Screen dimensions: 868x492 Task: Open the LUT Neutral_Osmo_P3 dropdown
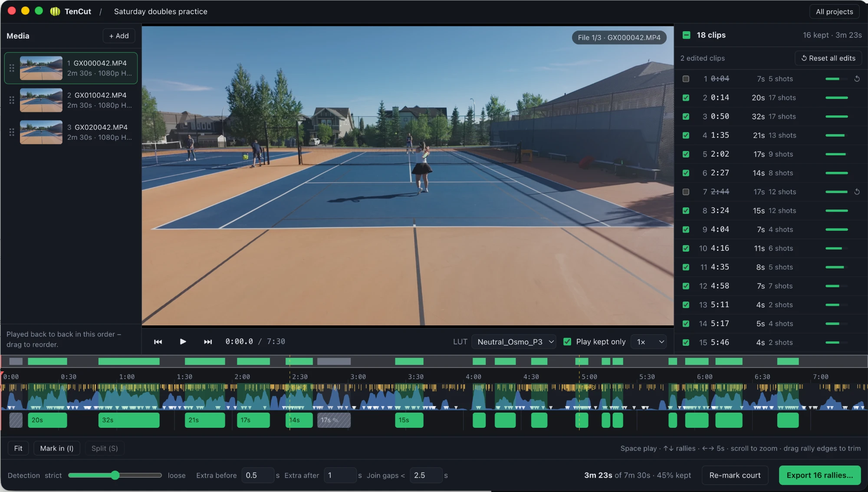pos(514,342)
